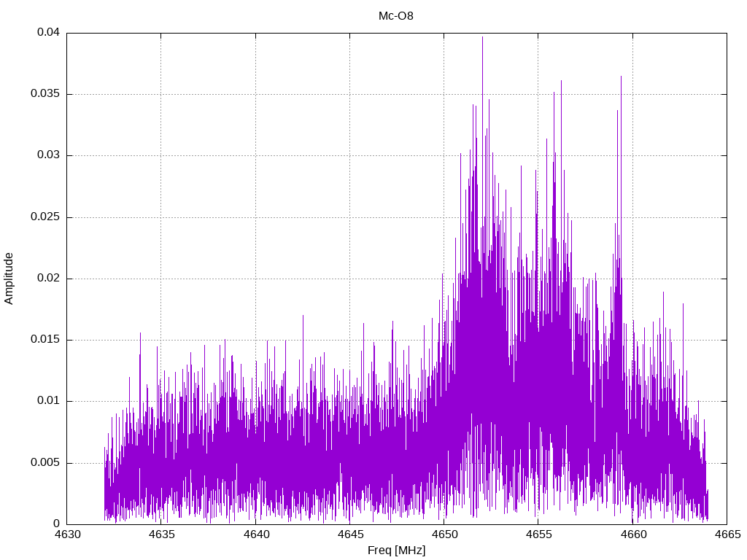The width and height of the screenshot is (747, 560).
Task: Click the 0.025 y-axis tick label
Action: click(45, 217)
